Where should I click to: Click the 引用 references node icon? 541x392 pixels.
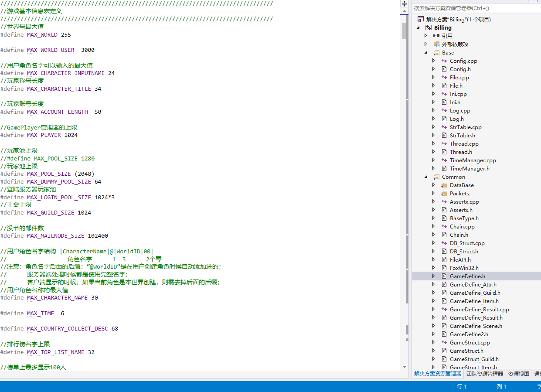click(x=436, y=36)
